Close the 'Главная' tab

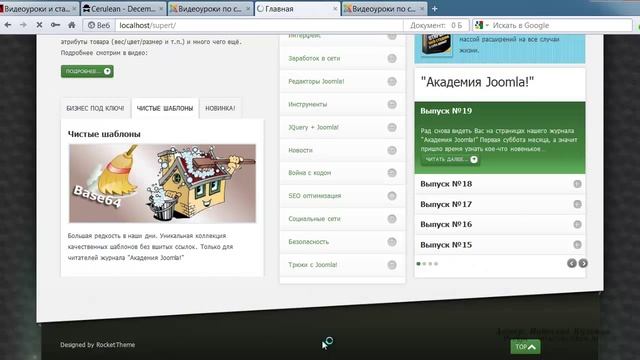coord(335,9)
